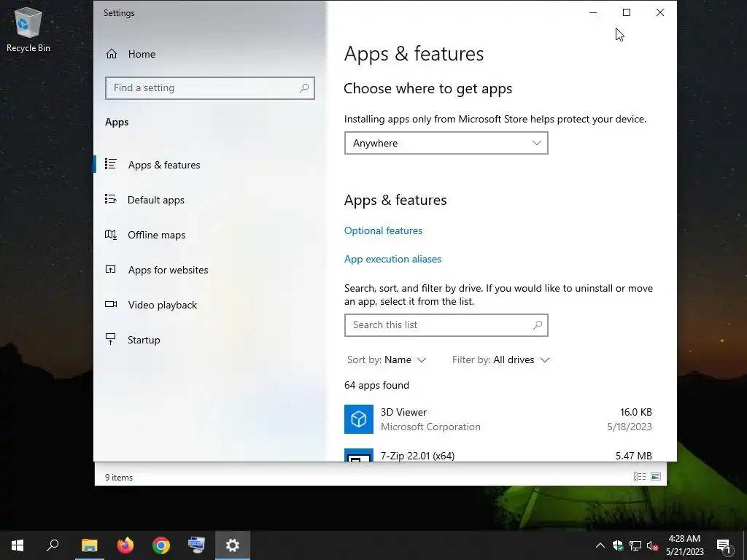The height and width of the screenshot is (560, 747).
Task: Maximize the Settings window
Action: (x=627, y=13)
